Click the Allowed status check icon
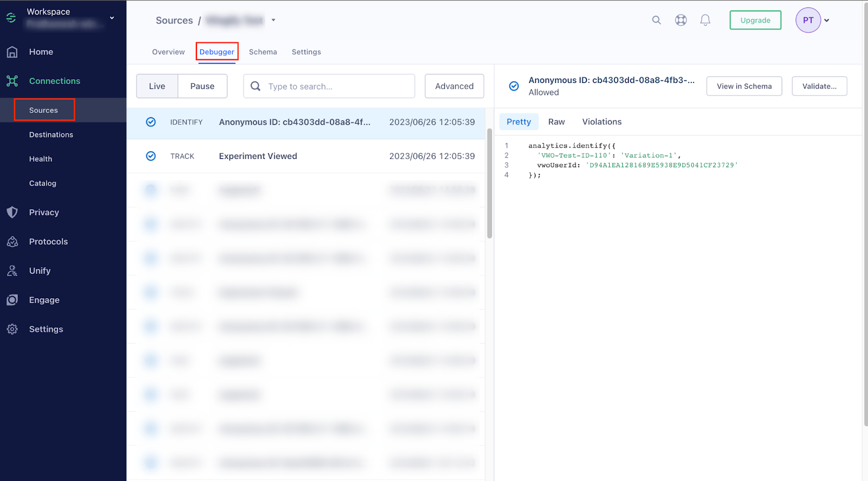868x481 pixels. click(514, 86)
